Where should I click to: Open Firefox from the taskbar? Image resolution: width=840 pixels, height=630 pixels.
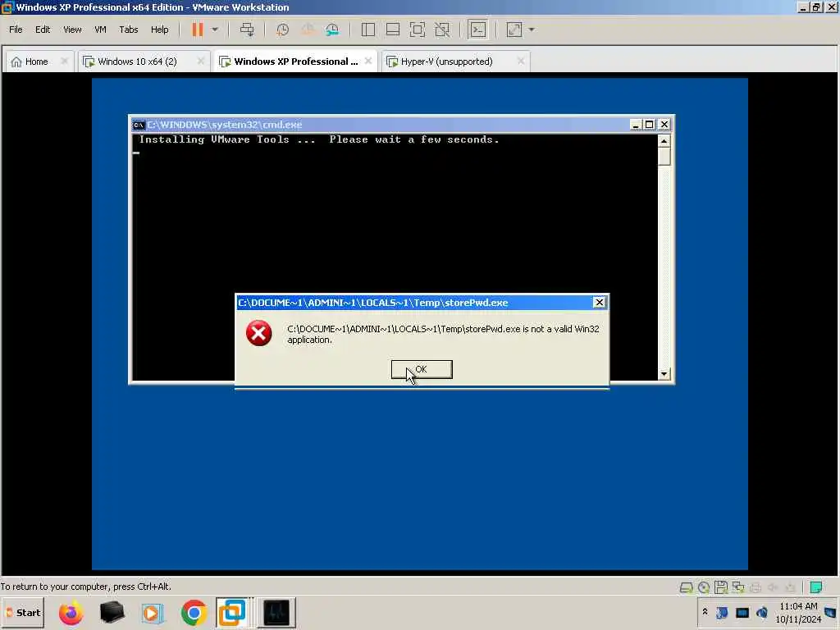click(71, 613)
